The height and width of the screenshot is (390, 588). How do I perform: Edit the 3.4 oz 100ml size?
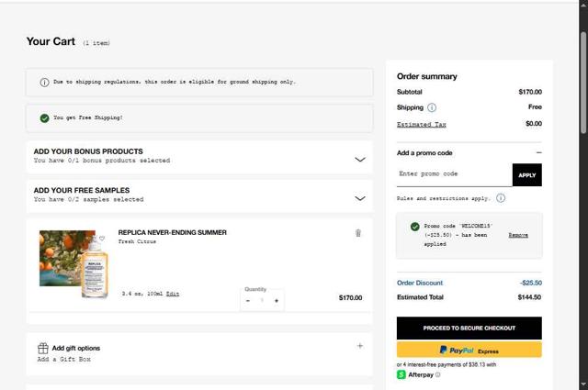(x=173, y=294)
